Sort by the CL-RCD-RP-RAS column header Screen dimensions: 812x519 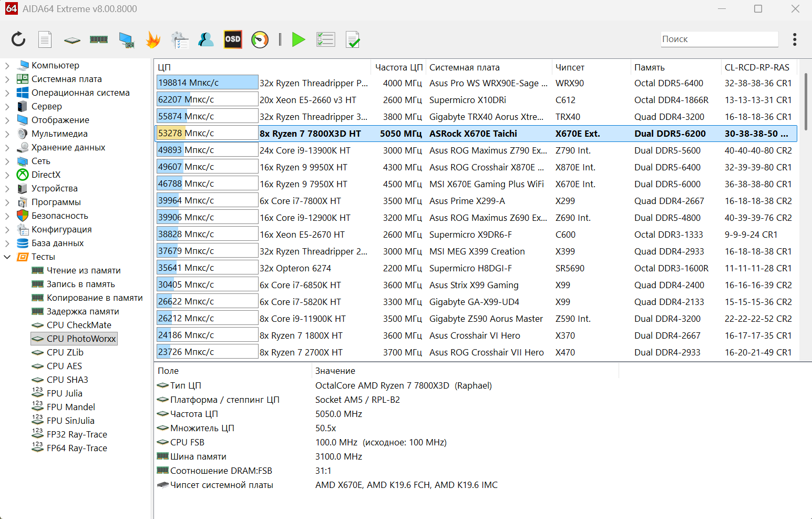tap(759, 67)
